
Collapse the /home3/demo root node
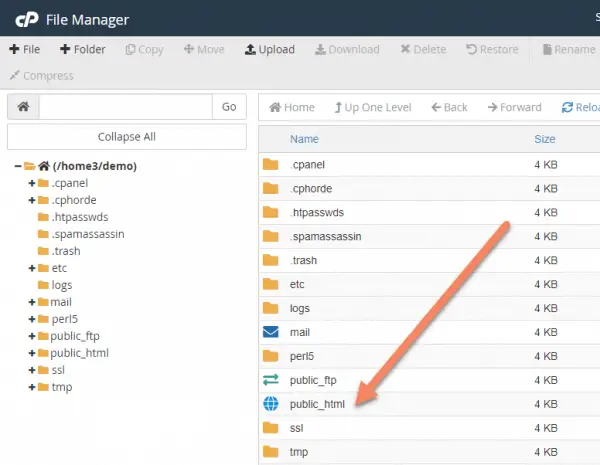(18, 166)
